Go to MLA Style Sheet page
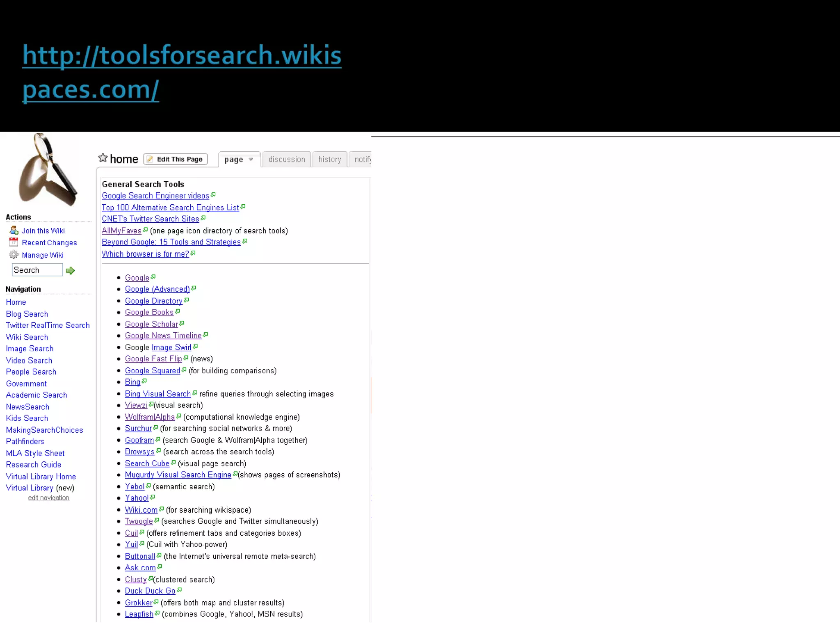The width and height of the screenshot is (840, 630). click(x=35, y=453)
